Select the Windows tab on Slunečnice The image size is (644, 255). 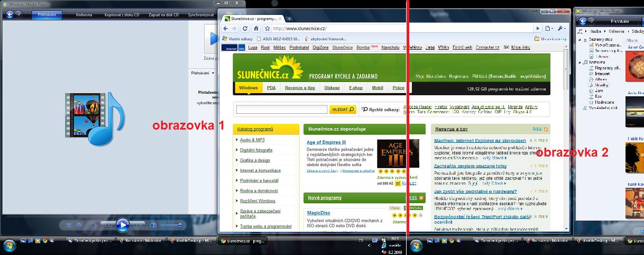click(249, 88)
